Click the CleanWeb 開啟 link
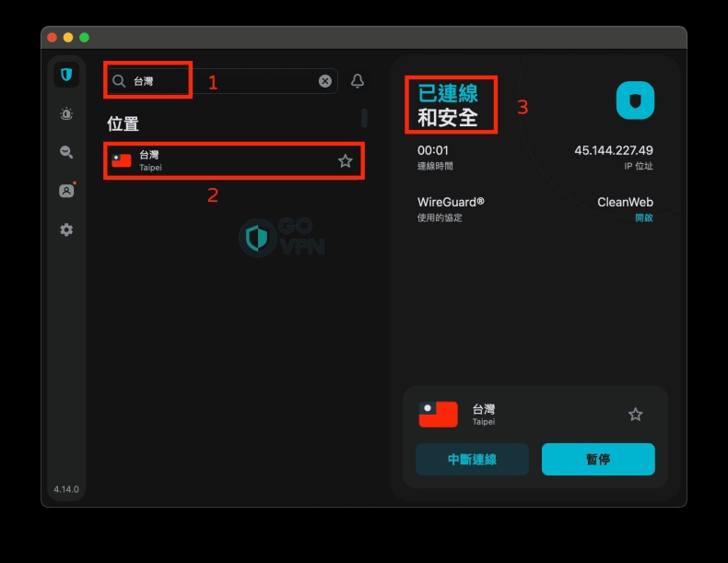Screen dimensions: 728x563 click(x=644, y=217)
